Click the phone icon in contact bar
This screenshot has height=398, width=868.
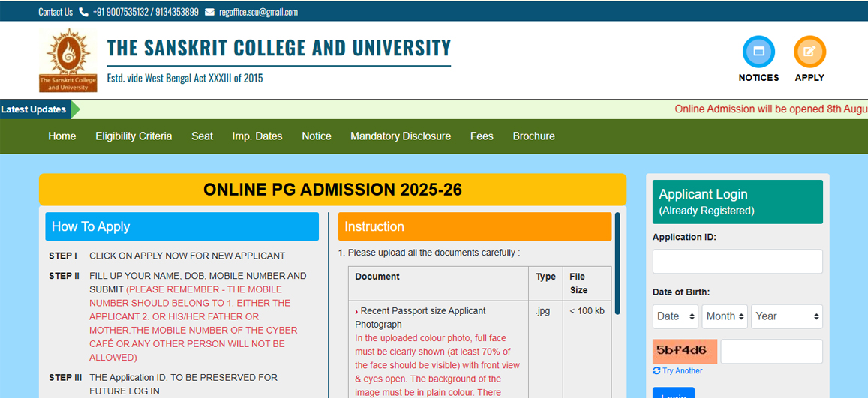83,11
